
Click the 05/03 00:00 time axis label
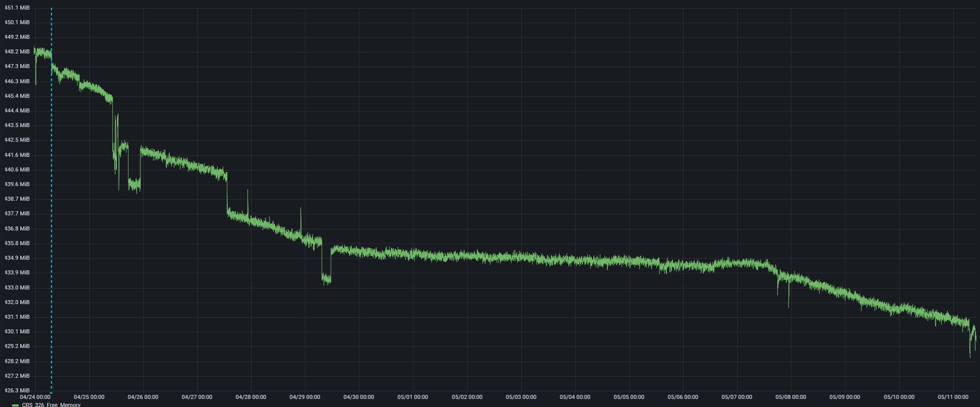tap(521, 397)
